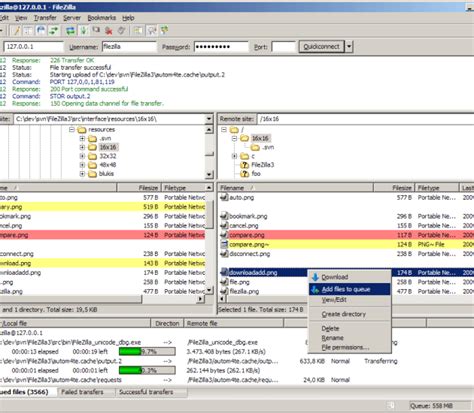Collapse the remote 16x16 folder node
Image resolution: width=474 pixels, height=413 pixels.
coord(234,138)
